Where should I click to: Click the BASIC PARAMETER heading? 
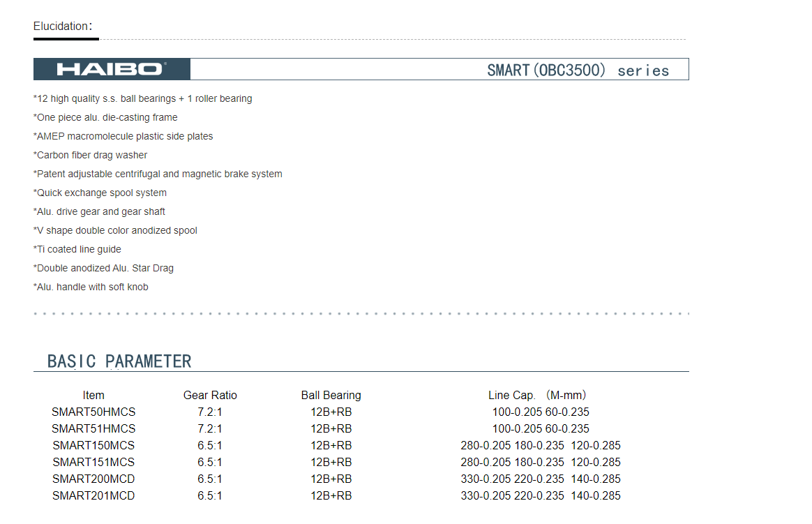pos(119,361)
